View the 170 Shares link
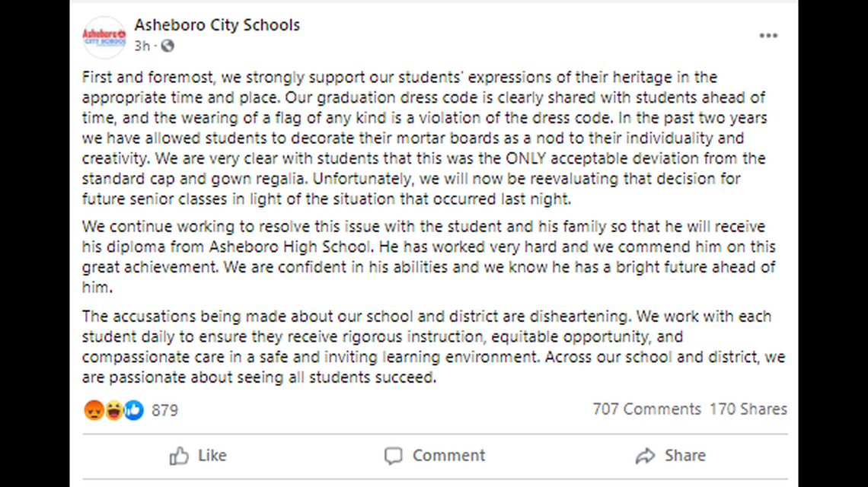The height and width of the screenshot is (487, 868). pos(748,409)
